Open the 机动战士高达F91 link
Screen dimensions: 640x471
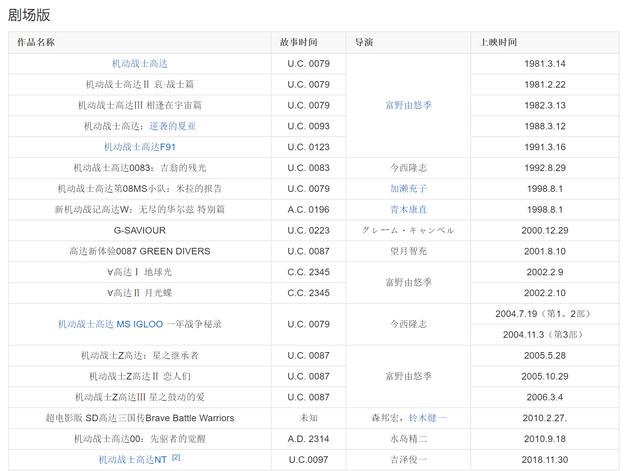coord(140,147)
